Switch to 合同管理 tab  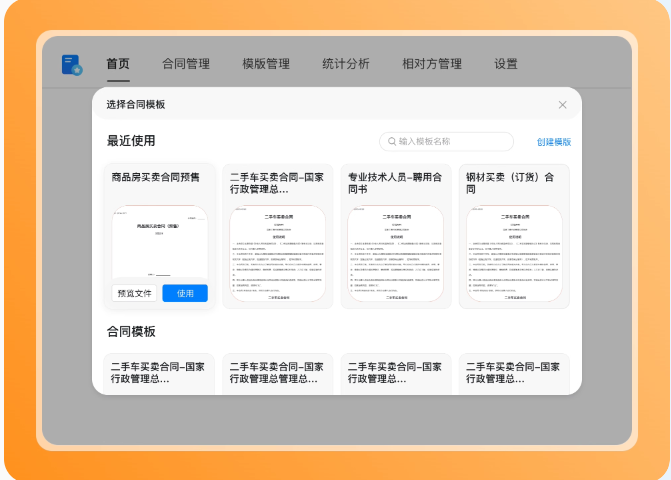click(x=186, y=64)
